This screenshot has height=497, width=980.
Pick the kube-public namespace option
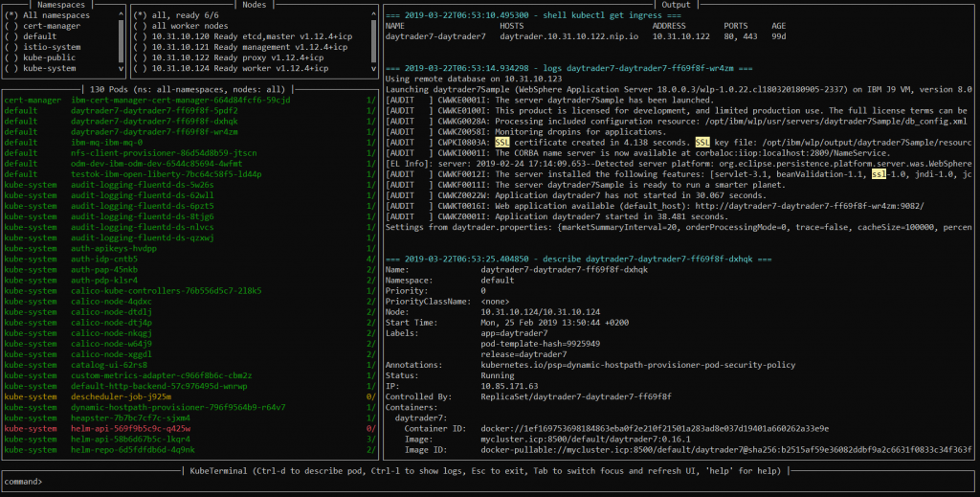48,57
